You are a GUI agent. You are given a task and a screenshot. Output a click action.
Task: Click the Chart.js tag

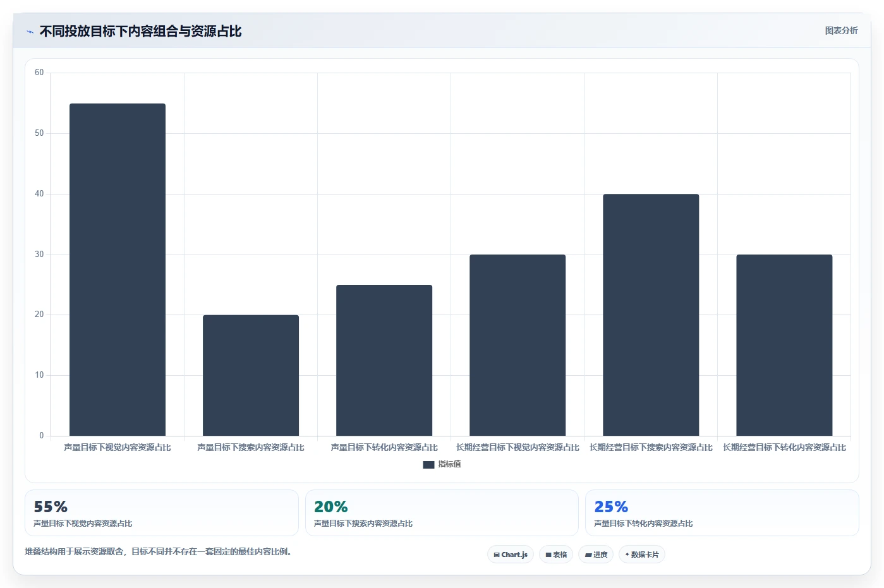[511, 555]
